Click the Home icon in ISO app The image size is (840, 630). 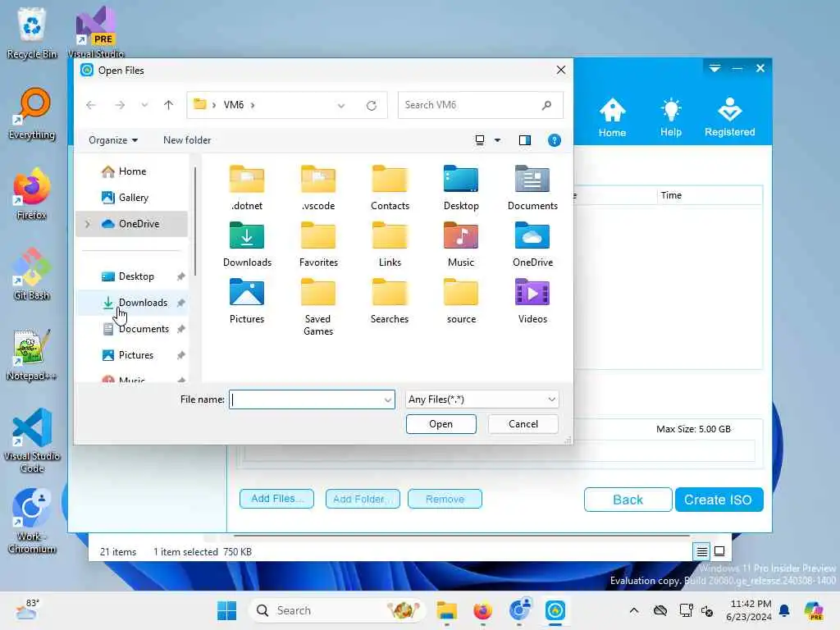tap(612, 117)
